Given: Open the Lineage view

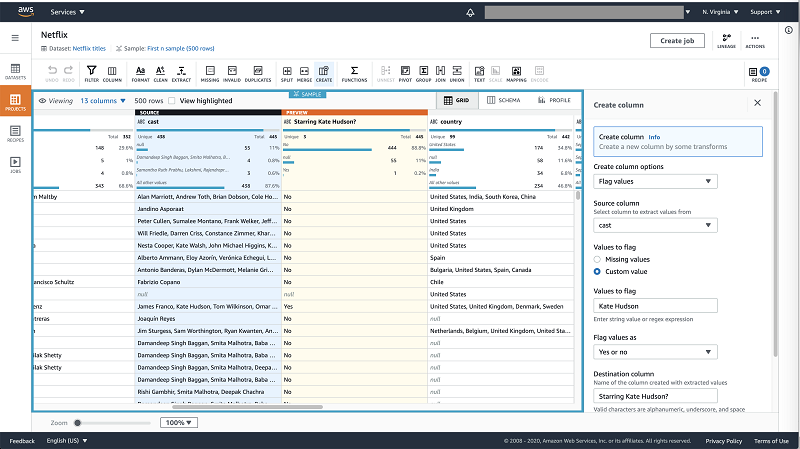Looking at the screenshot, I should pos(727,41).
